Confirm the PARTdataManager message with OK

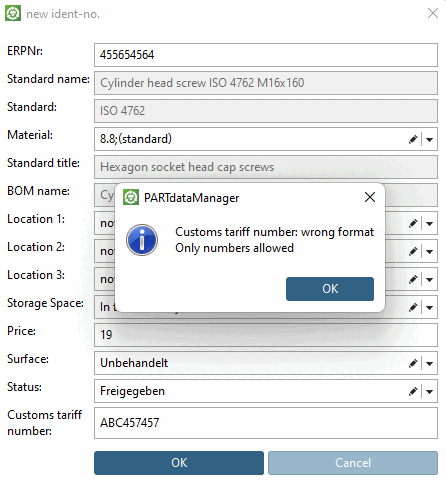[x=330, y=289]
